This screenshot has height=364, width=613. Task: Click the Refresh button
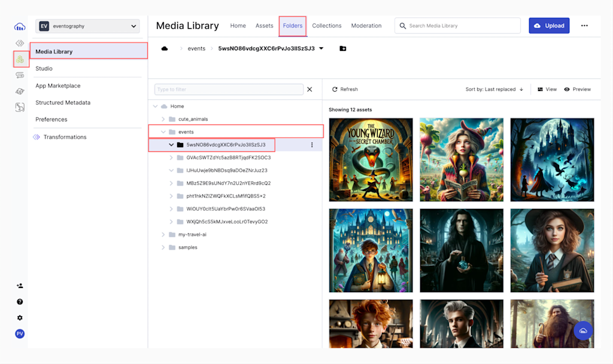click(345, 89)
